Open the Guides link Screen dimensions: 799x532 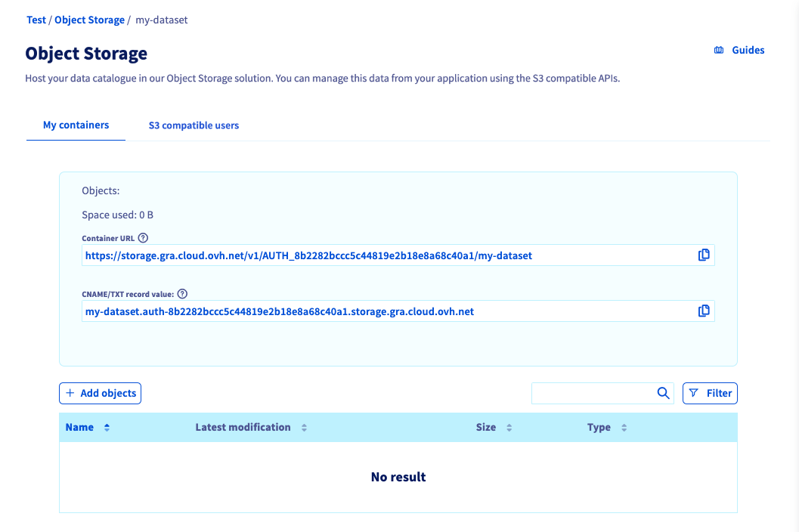click(x=739, y=51)
